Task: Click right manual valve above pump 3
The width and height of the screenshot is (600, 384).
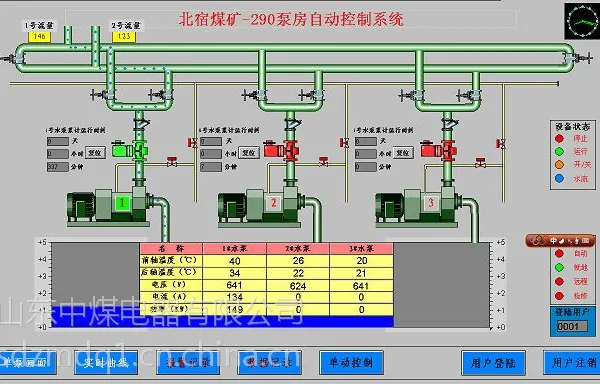Action: (x=469, y=94)
